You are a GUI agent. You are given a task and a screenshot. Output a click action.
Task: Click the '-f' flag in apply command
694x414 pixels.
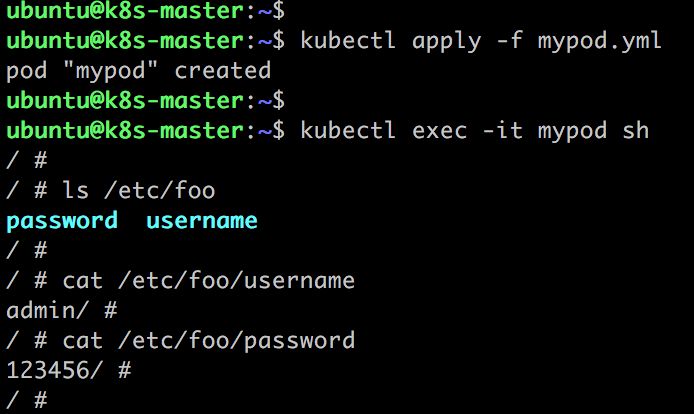(x=509, y=40)
